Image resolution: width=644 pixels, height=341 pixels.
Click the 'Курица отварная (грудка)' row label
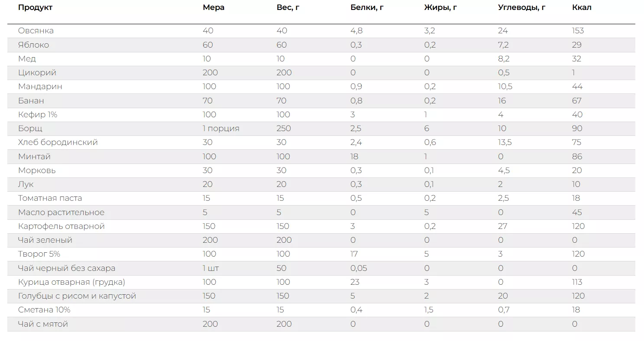click(x=71, y=282)
